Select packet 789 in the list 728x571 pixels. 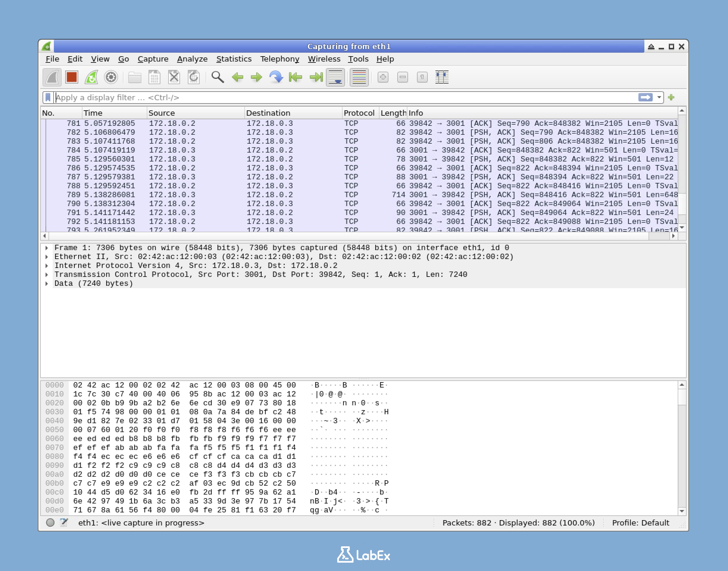click(234, 194)
